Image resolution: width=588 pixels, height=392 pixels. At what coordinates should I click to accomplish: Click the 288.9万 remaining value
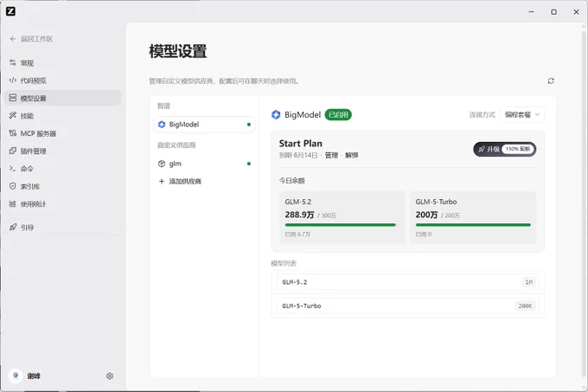click(x=299, y=215)
